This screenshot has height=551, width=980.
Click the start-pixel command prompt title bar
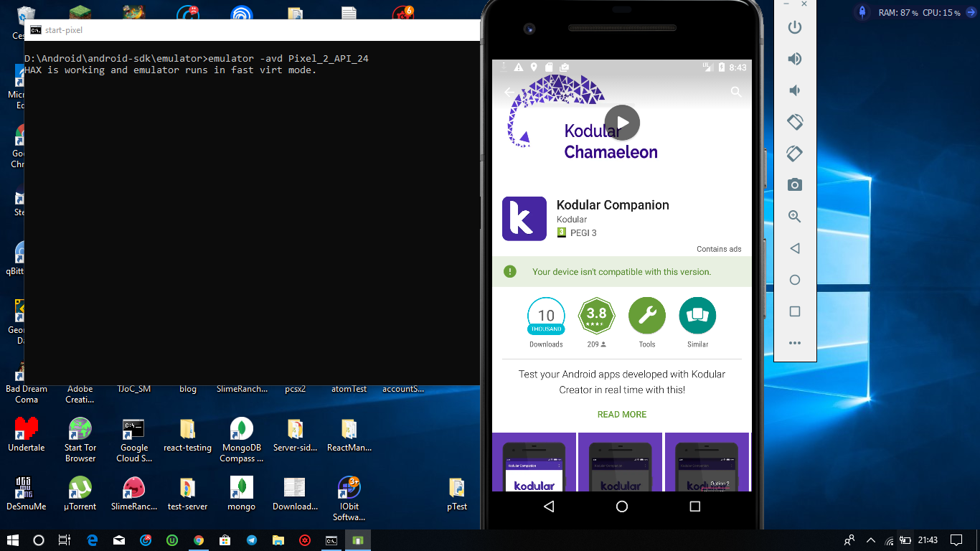point(252,30)
